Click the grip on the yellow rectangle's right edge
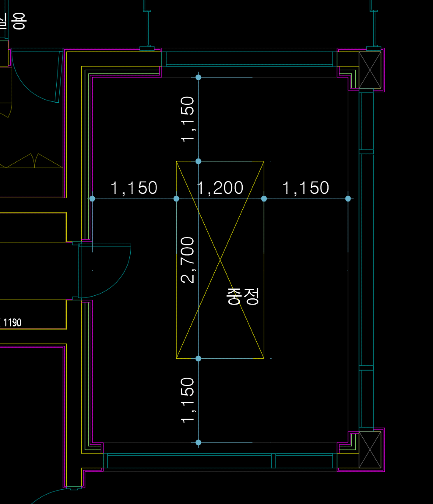Screen dimensions: 433x504 (x=264, y=199)
